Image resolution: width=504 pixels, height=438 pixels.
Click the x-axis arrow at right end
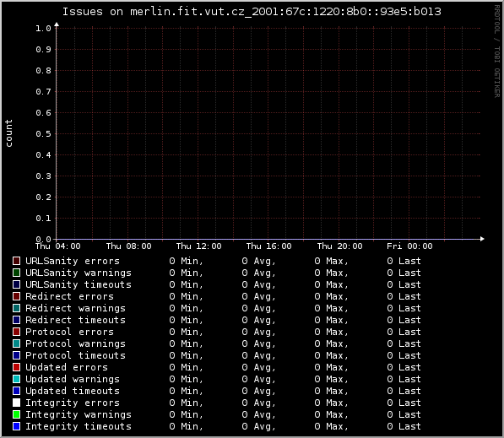[482, 239]
